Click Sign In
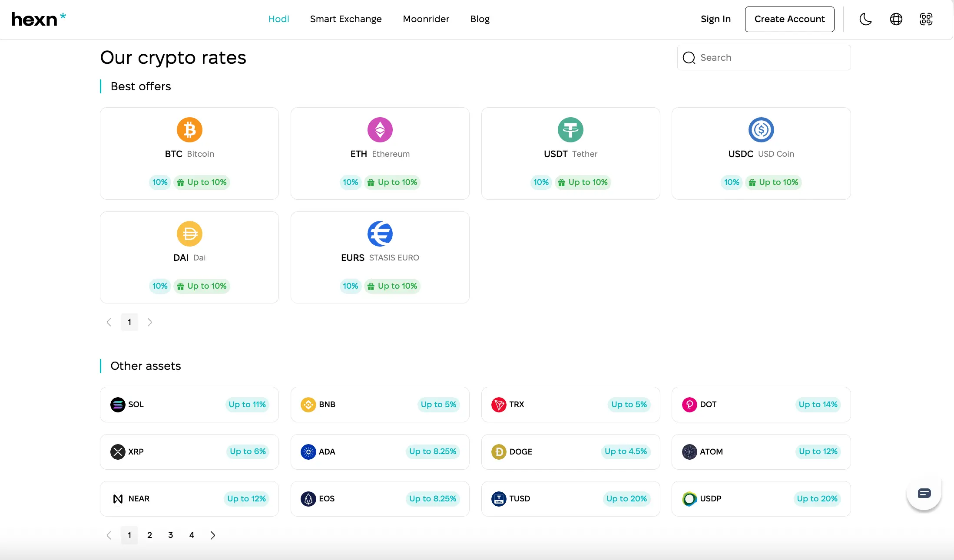954x560 pixels. click(x=715, y=19)
